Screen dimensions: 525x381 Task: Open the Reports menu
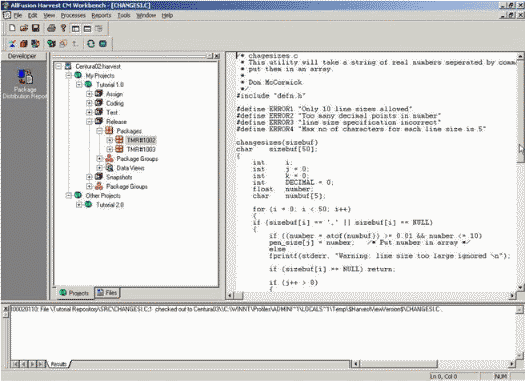point(101,15)
